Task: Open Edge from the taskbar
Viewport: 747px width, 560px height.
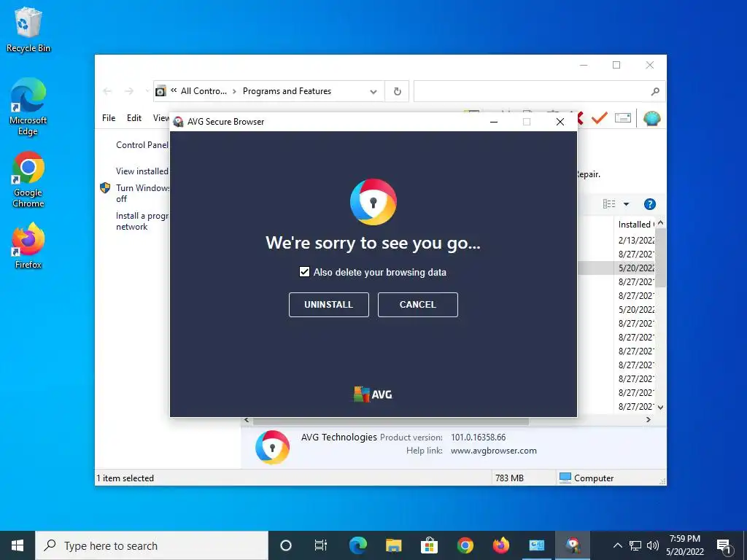Action: click(x=357, y=545)
